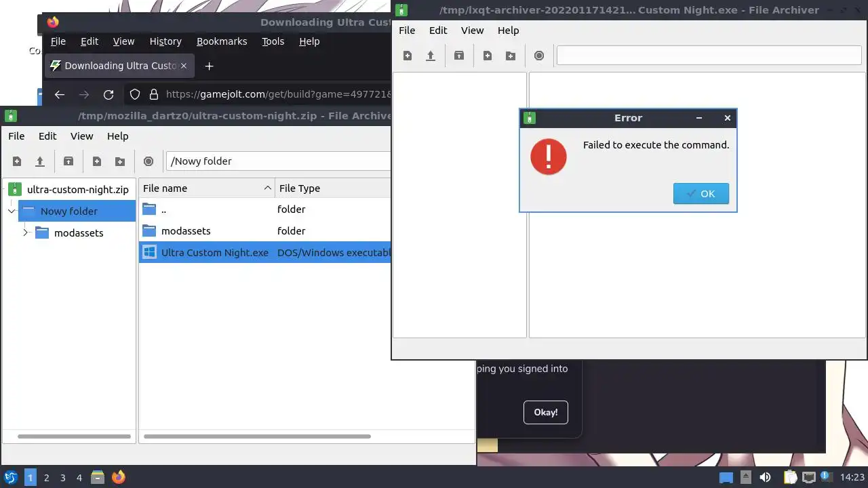Expand the modassets tree node
Viewport: 868px width, 488px height.
pyautogui.click(x=26, y=233)
